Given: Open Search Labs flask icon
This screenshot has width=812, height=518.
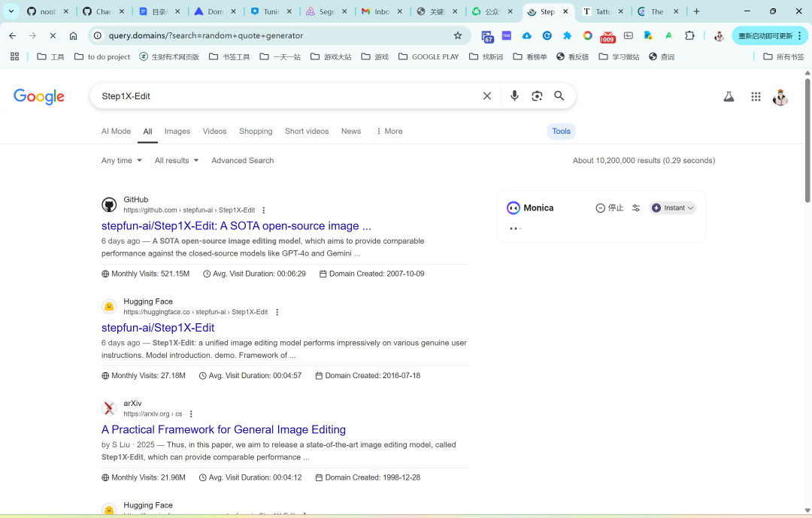Looking at the screenshot, I should (729, 96).
